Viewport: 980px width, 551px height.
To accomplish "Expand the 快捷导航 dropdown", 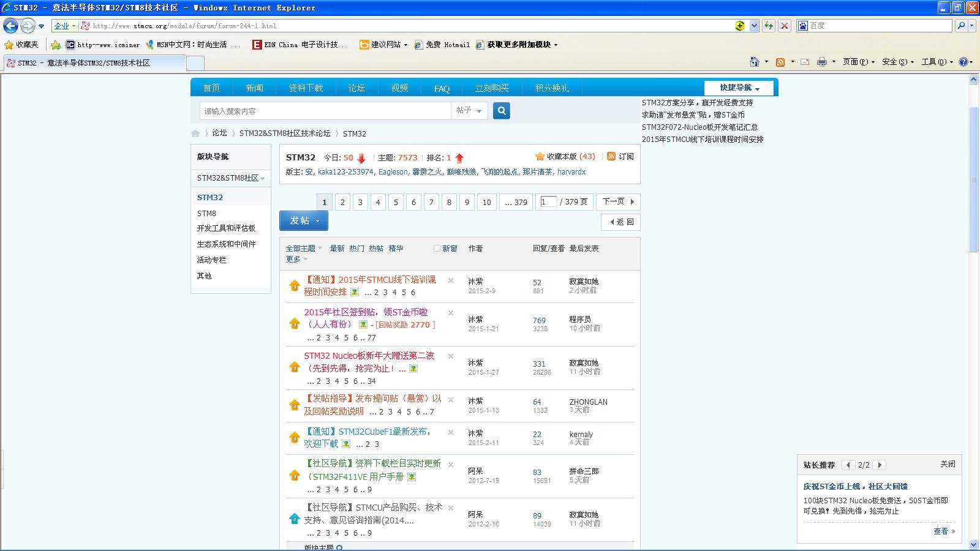I will [x=739, y=88].
